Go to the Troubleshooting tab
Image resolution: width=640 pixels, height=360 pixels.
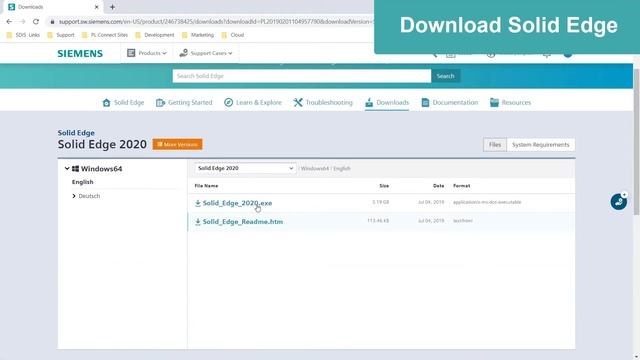tap(323, 102)
